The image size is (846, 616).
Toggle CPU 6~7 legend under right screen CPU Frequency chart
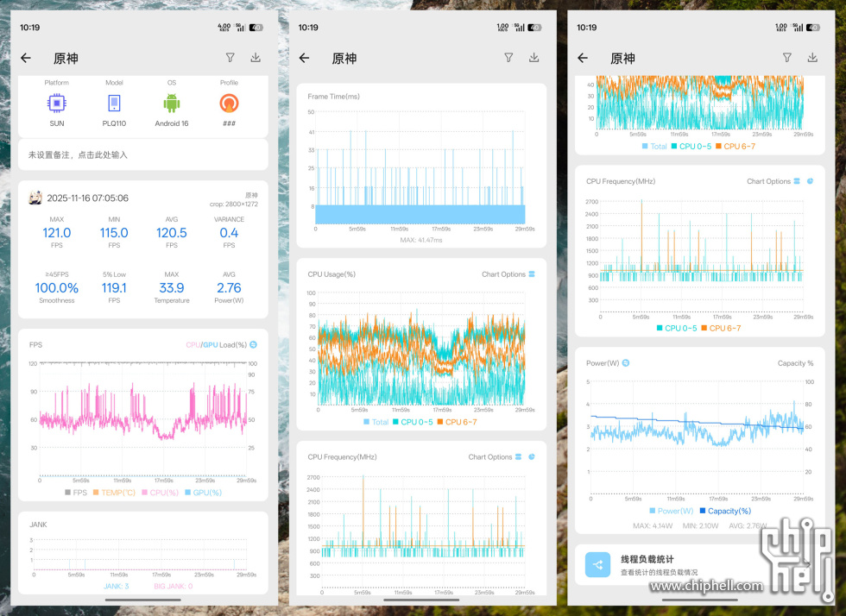(x=721, y=328)
